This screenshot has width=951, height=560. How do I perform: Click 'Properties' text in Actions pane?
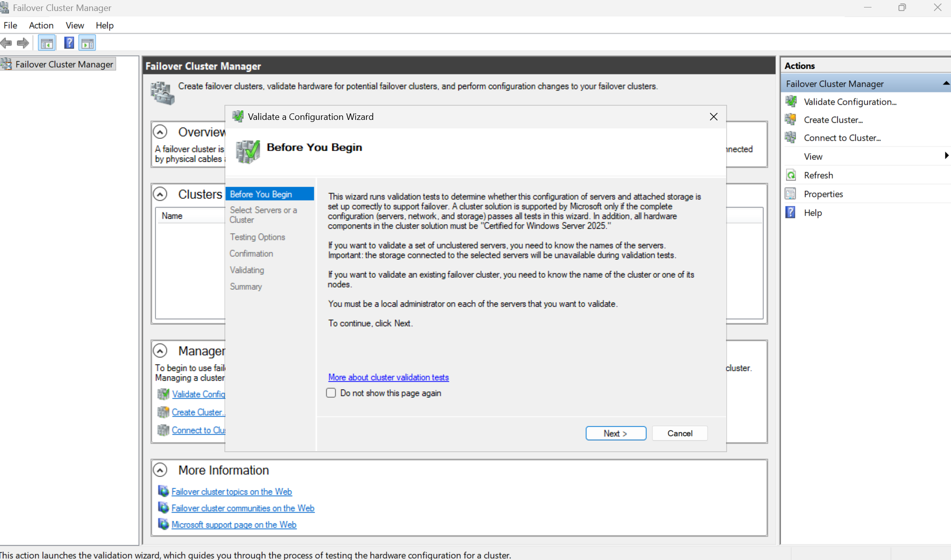[823, 194]
